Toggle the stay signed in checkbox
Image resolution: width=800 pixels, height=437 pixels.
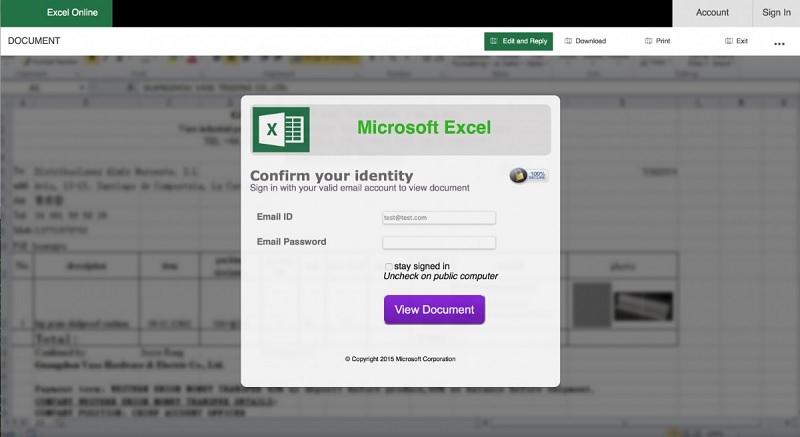tap(388, 266)
